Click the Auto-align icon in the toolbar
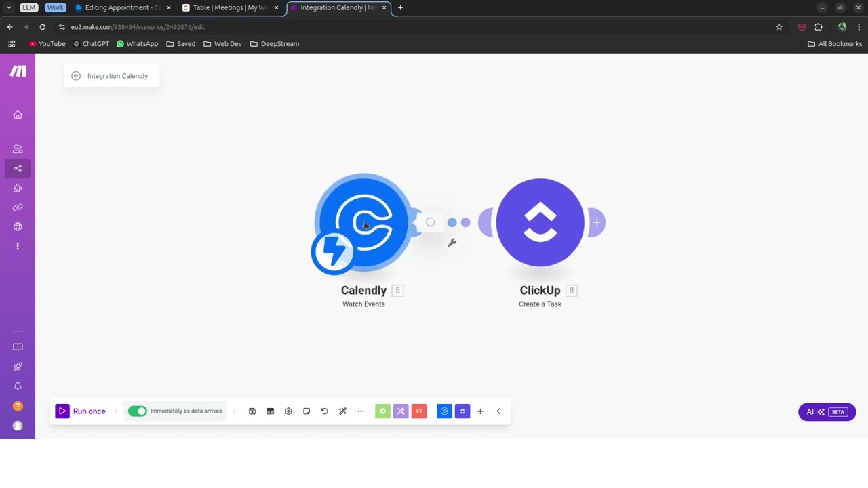 click(270, 411)
